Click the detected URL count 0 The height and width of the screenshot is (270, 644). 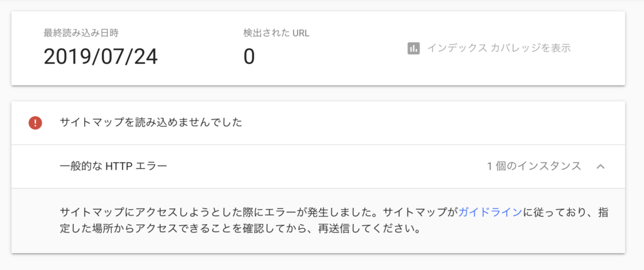[x=249, y=57]
